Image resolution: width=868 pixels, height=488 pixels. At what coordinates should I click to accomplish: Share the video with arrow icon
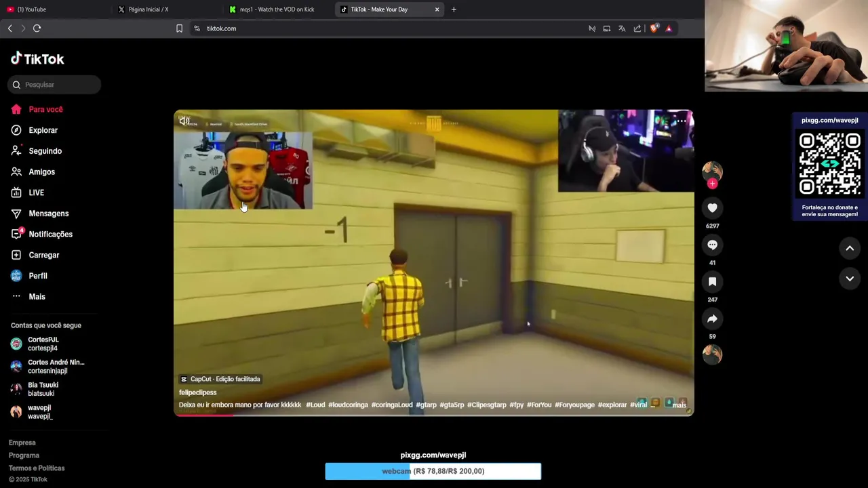pos(712,319)
